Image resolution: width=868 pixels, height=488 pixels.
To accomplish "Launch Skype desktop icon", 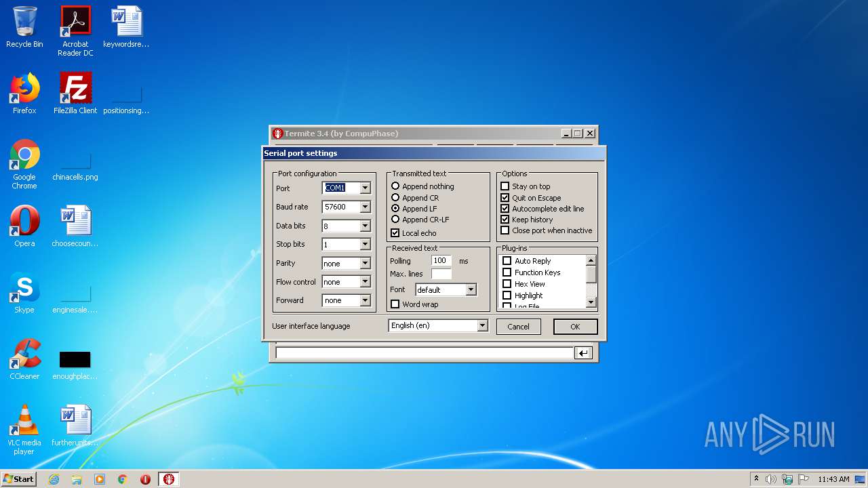I will click(x=24, y=293).
